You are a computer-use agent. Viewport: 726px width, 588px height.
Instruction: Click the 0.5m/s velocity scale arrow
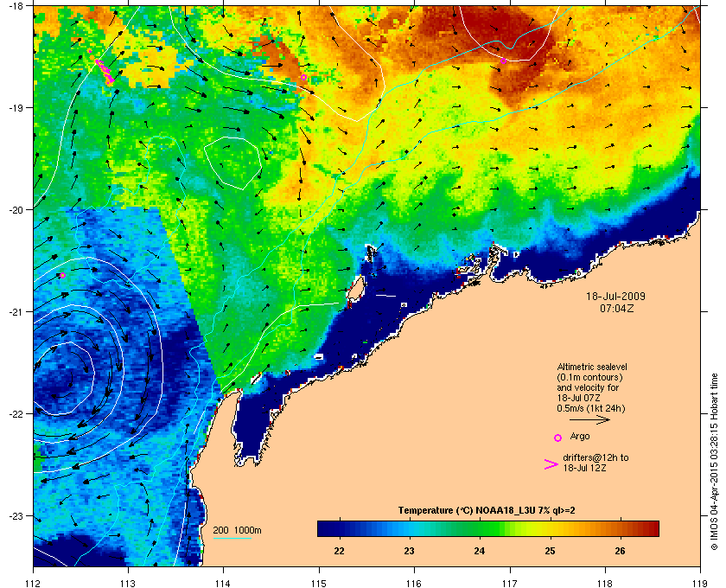[x=589, y=419]
